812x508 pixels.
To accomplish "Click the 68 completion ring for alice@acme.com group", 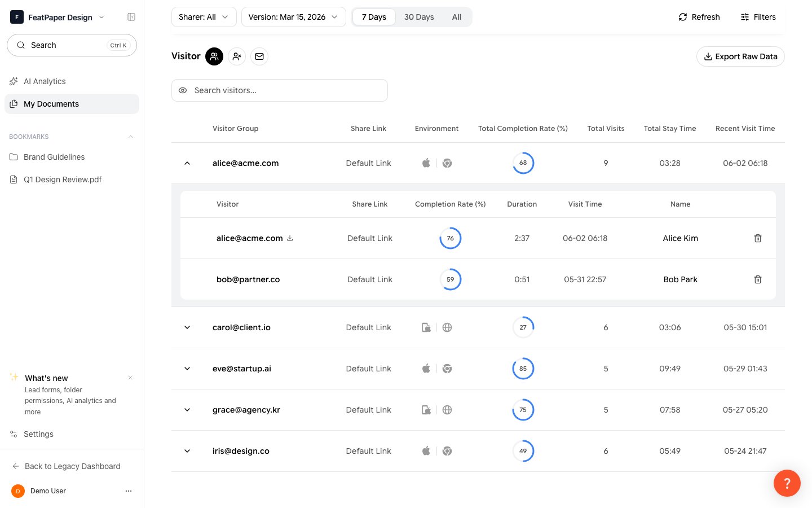I will click(523, 163).
